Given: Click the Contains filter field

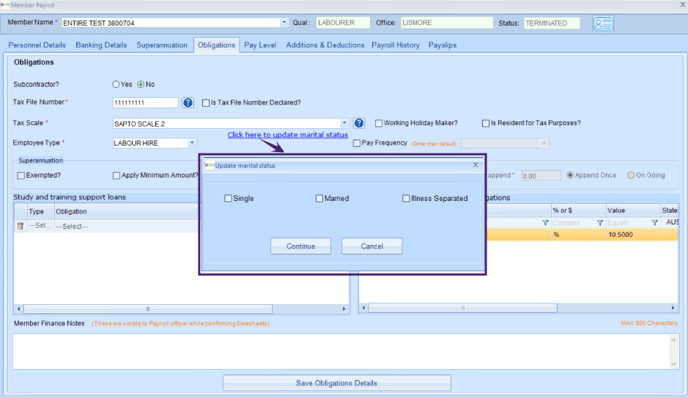Looking at the screenshot, I should (x=574, y=223).
